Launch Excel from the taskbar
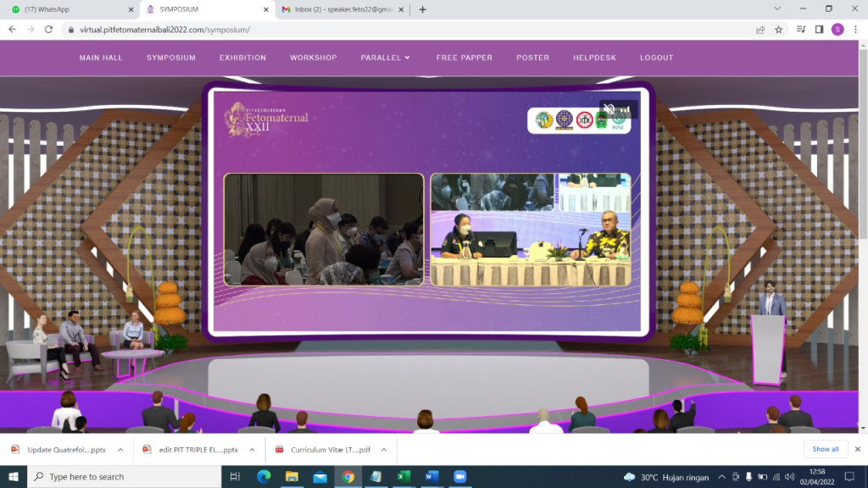 (403, 477)
